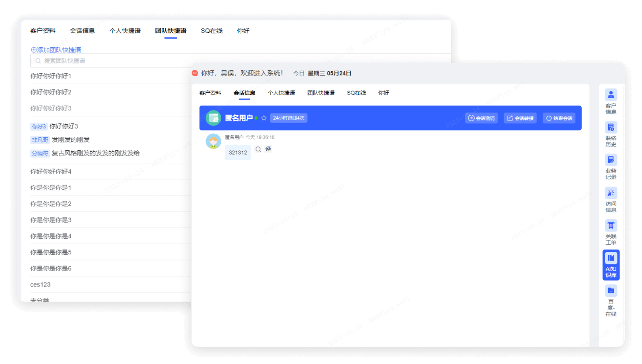This screenshot has width=642, height=364.
Task: Click the 译 translate icon under the message
Action: [x=269, y=149]
